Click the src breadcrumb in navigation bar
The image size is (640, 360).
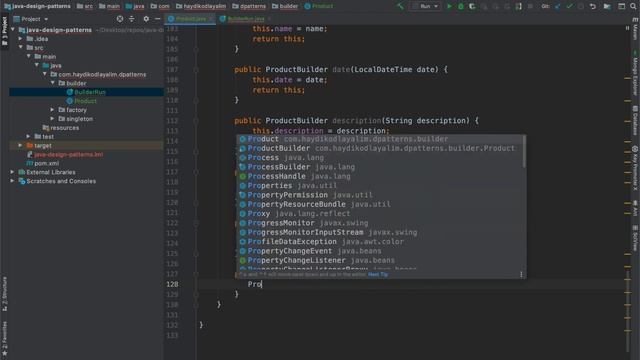[85, 6]
